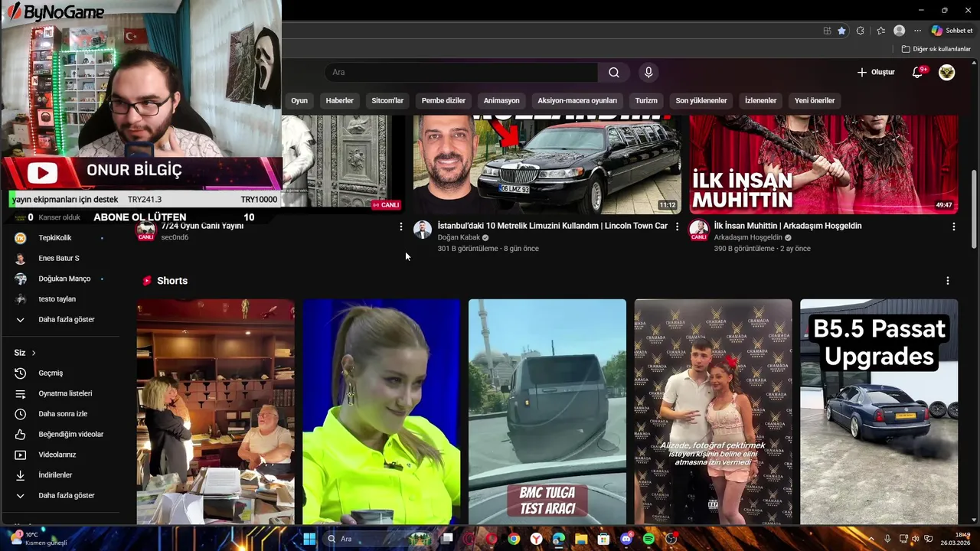Click the Windows Start button
The height and width of the screenshot is (551, 980).
pyautogui.click(x=309, y=539)
